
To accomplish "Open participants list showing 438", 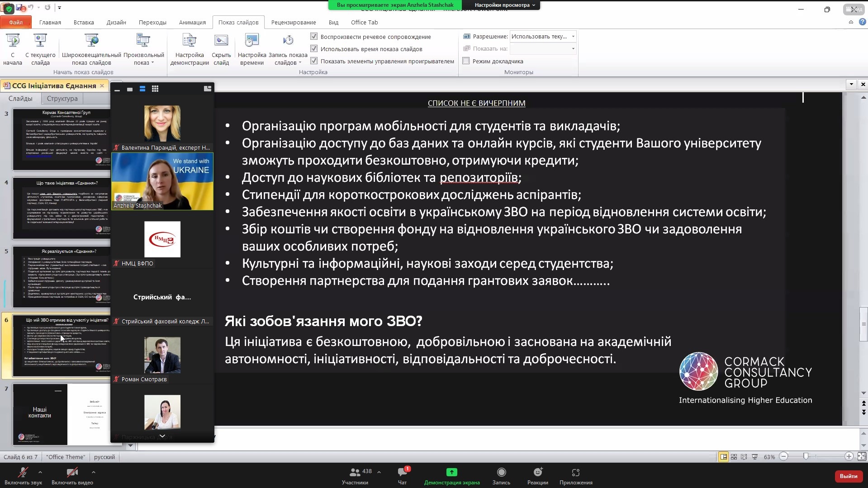I will (356, 473).
